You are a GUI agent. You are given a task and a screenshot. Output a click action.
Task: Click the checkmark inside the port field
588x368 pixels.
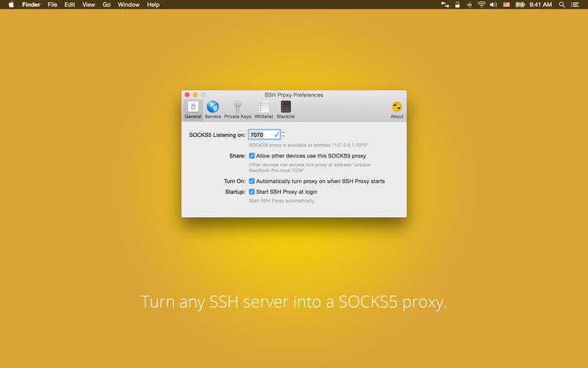[x=276, y=135]
